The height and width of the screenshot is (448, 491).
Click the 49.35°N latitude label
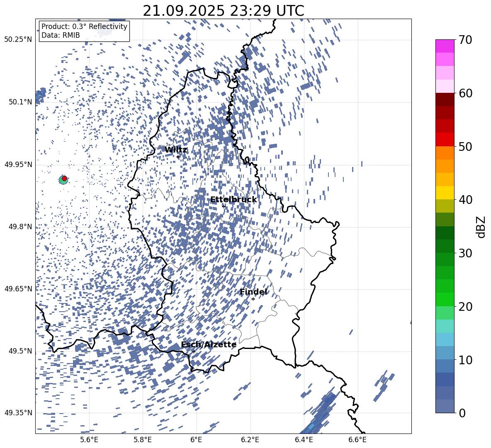point(19,413)
